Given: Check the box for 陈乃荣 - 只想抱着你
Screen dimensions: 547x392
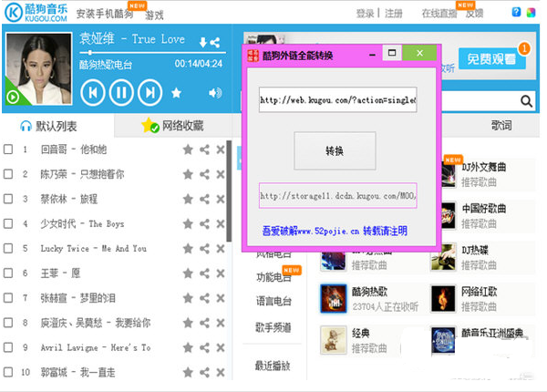Looking at the screenshot, I should click(8, 174).
